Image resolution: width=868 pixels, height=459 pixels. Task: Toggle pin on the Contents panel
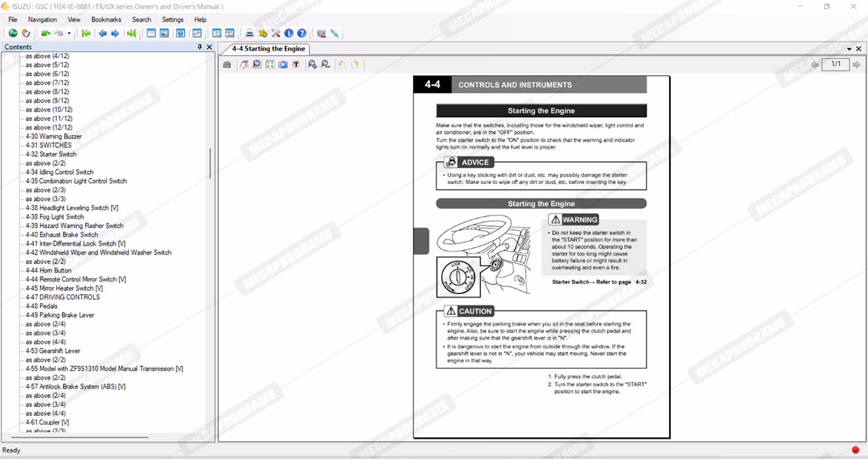tap(200, 47)
